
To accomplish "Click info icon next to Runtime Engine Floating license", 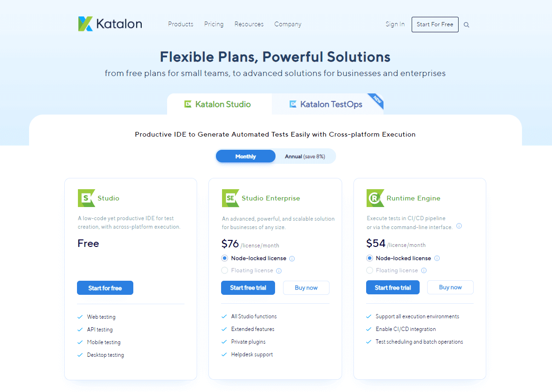I will (424, 270).
